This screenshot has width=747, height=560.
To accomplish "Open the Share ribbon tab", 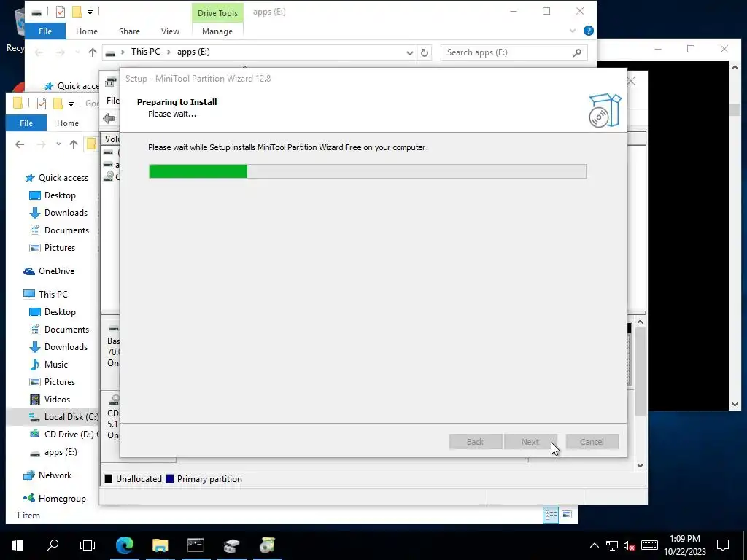I will coord(129,31).
